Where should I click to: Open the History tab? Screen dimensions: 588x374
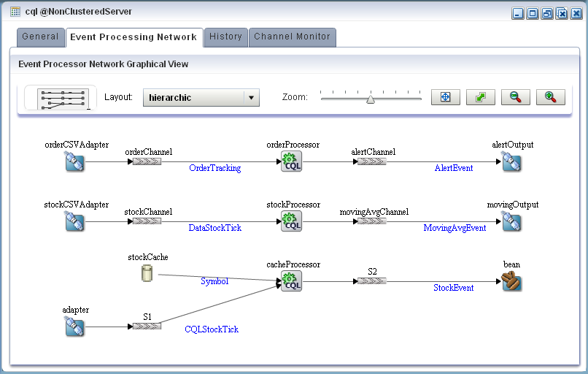225,37
